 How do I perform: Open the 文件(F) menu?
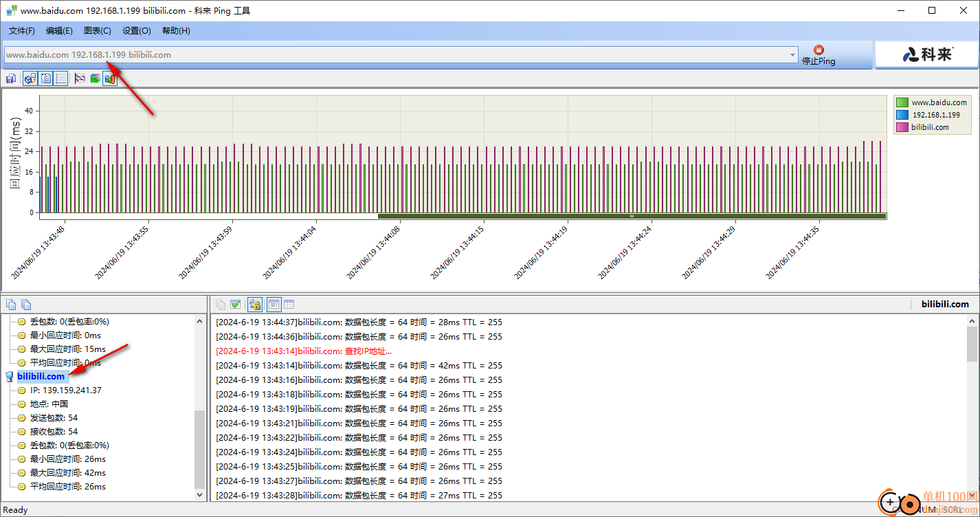22,31
